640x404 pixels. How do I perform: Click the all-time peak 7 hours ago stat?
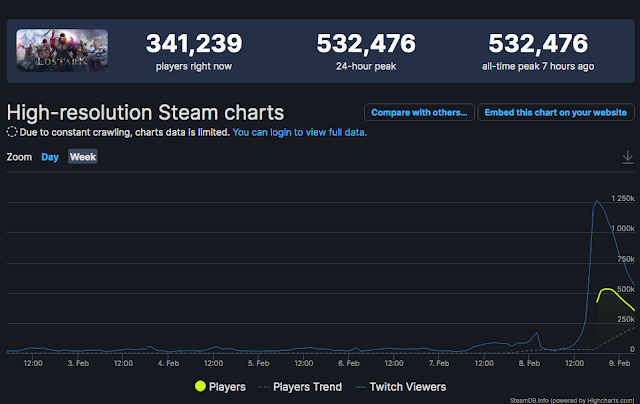[536, 45]
